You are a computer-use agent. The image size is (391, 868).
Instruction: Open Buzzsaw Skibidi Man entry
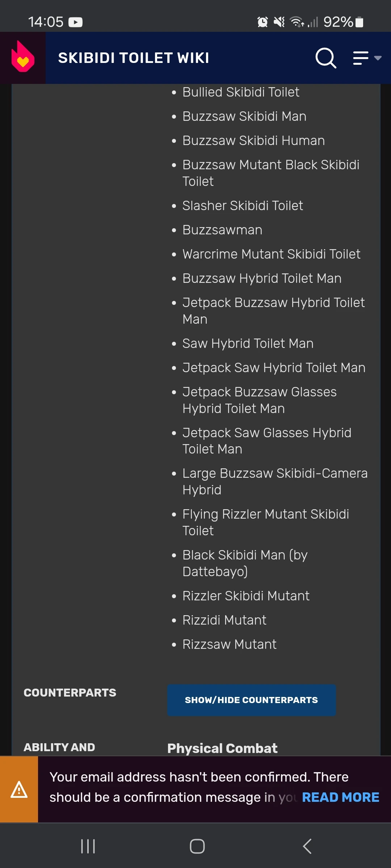point(244,116)
